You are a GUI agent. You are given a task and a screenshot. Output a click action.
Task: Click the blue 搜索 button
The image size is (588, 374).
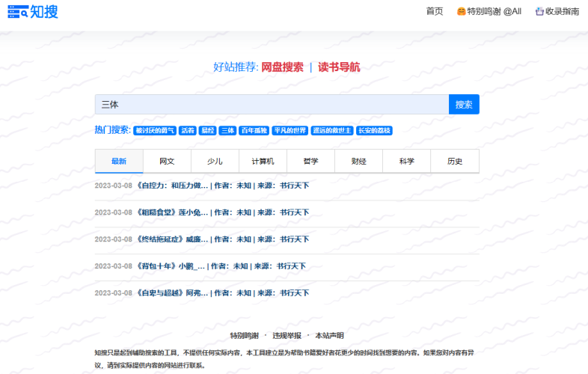[x=464, y=104]
